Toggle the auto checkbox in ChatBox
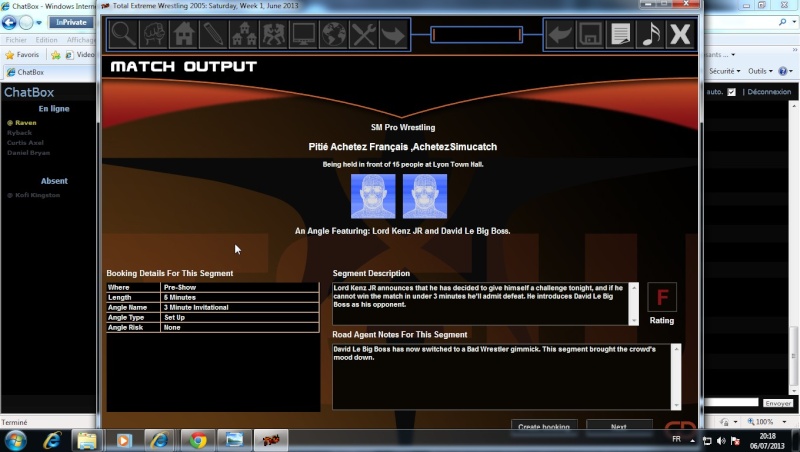800x452 pixels. tap(732, 92)
